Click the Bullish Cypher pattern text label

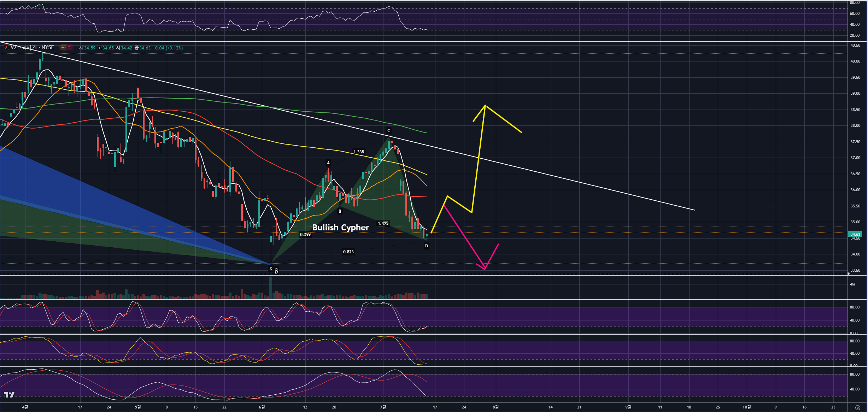[x=340, y=228]
